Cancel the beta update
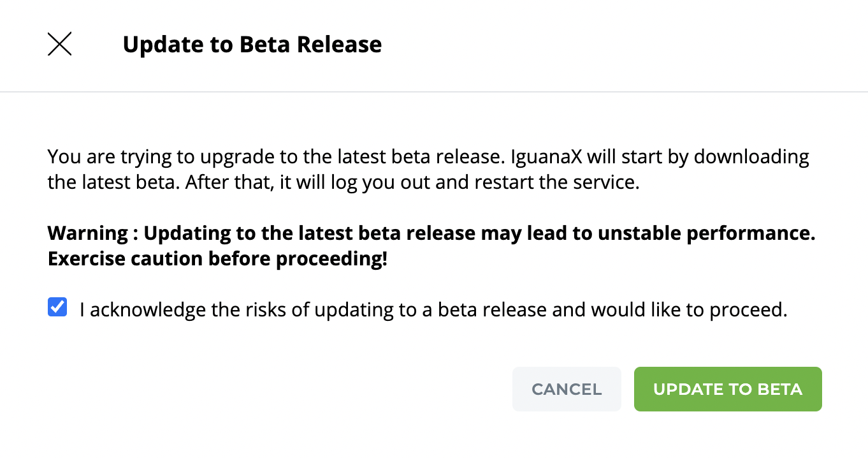Image resolution: width=868 pixels, height=458 pixels. pos(567,389)
